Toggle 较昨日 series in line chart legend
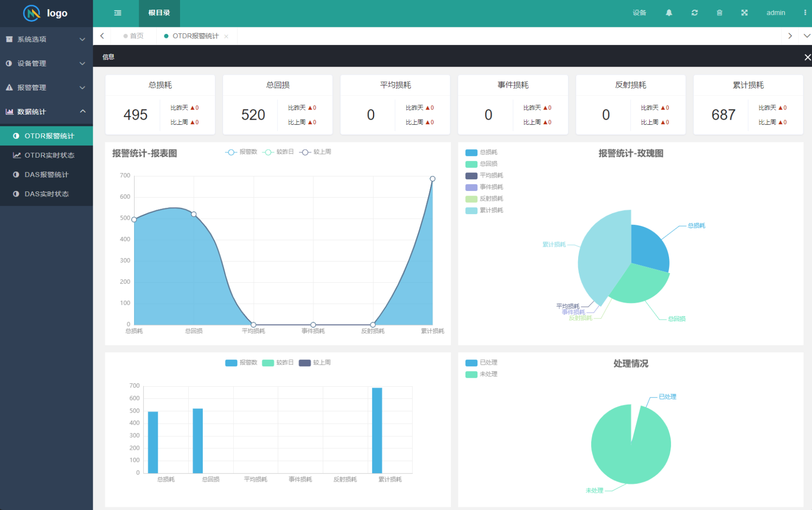This screenshot has width=812, height=510. pos(278,152)
